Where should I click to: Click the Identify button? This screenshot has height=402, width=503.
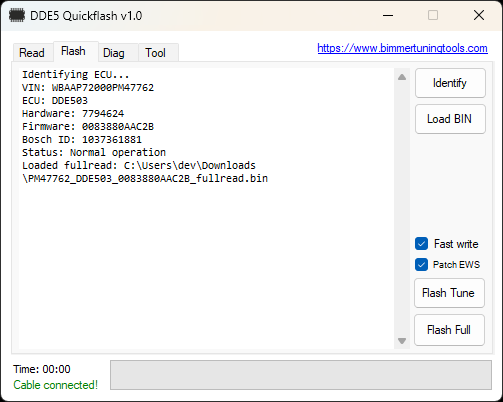pos(450,83)
